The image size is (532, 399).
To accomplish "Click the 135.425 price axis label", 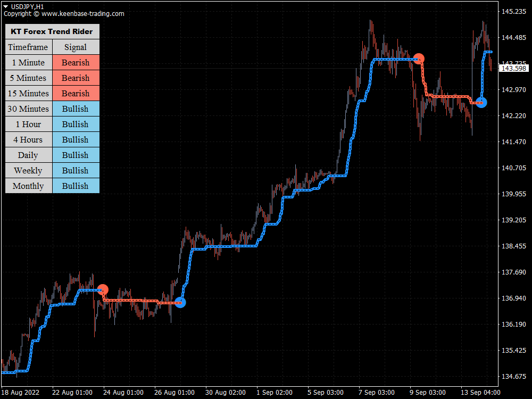I will pos(514,350).
